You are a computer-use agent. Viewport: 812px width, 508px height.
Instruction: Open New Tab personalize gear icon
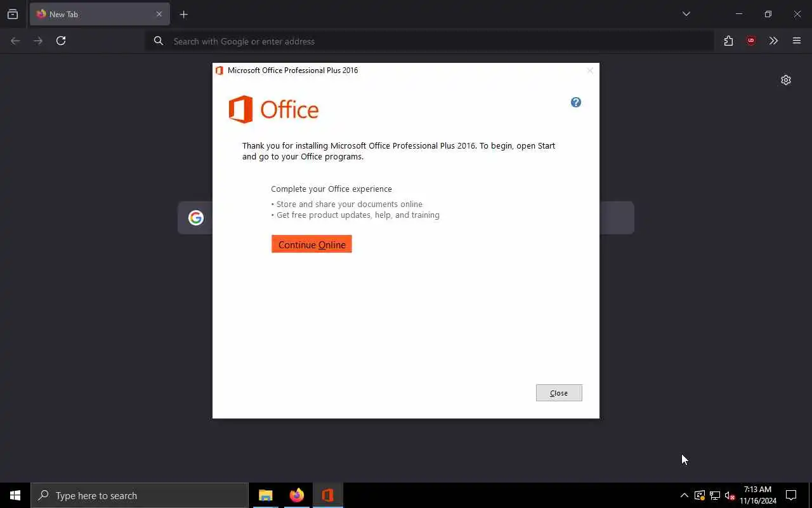(786, 80)
